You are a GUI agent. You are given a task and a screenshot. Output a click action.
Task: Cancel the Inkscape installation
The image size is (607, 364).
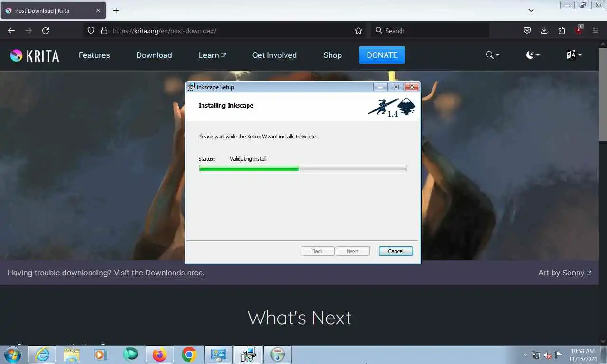(x=395, y=251)
